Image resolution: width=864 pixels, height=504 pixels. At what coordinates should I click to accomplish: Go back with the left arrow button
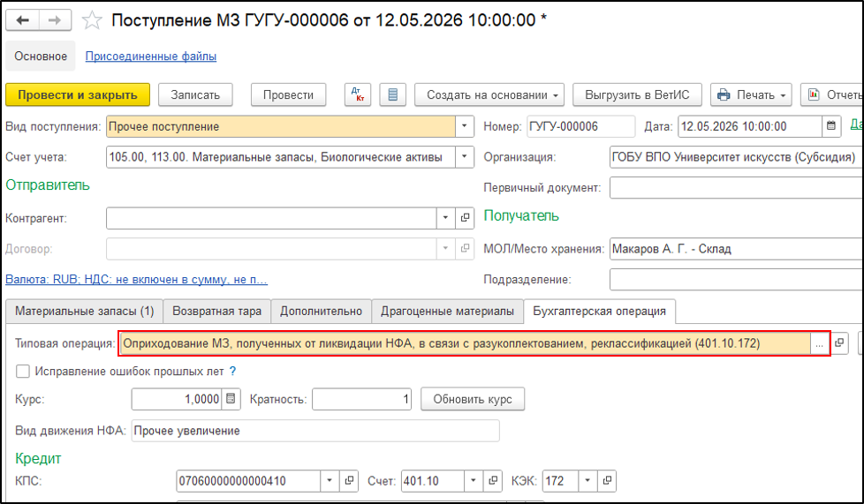pos(23,20)
